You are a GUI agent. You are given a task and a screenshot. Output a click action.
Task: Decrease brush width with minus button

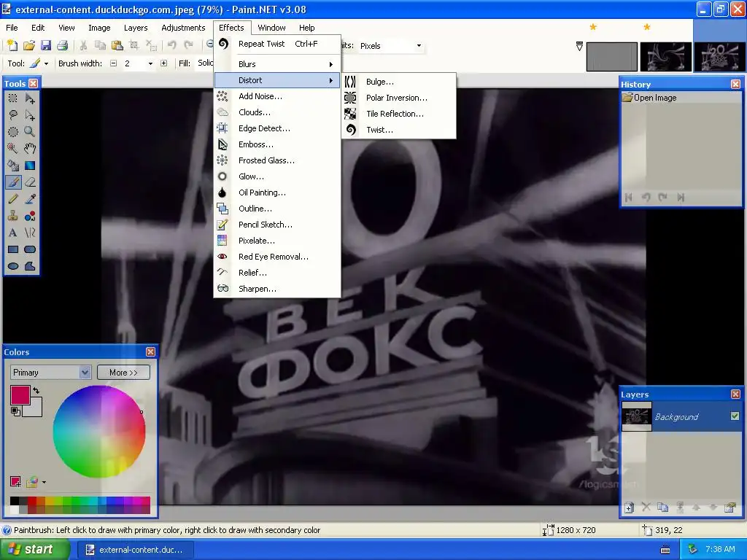click(x=113, y=63)
